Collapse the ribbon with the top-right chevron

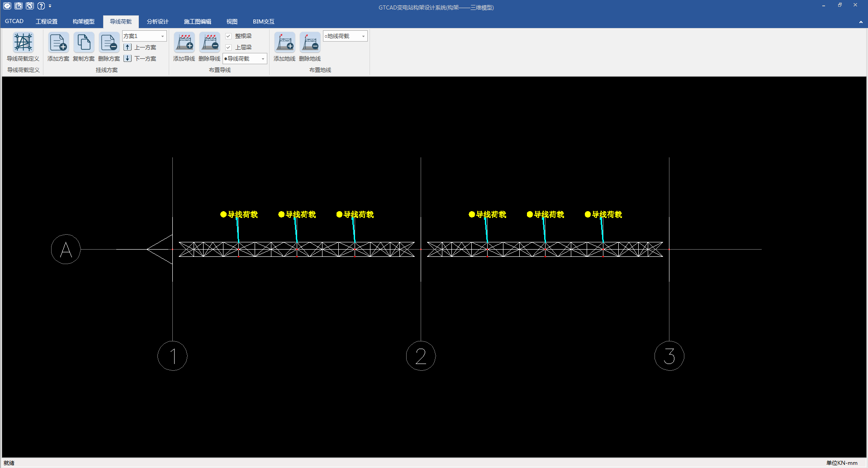(860, 22)
